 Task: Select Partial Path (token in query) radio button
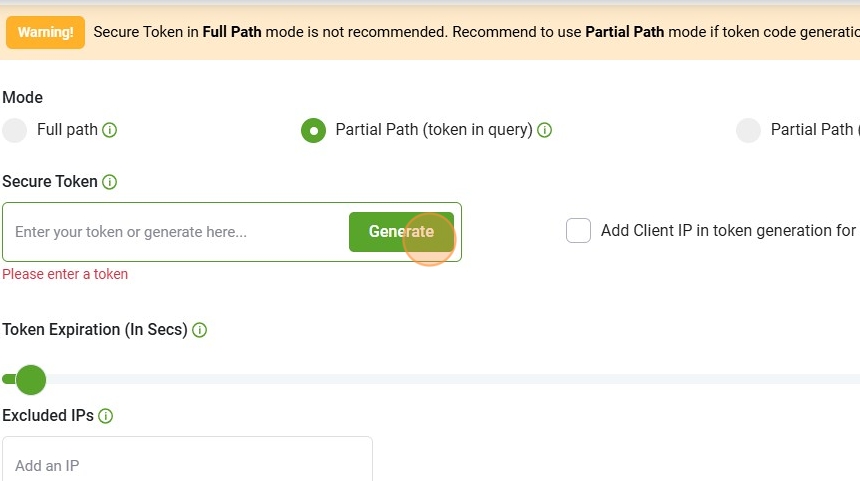[x=314, y=130]
